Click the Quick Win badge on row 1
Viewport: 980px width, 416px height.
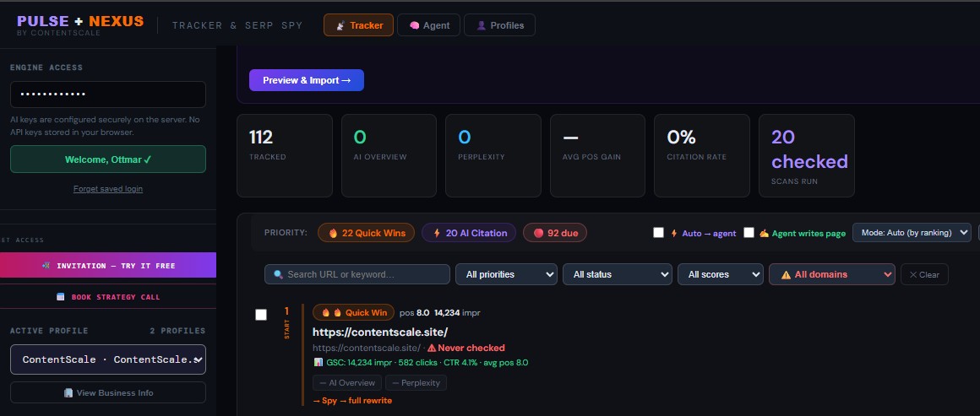[x=353, y=312]
